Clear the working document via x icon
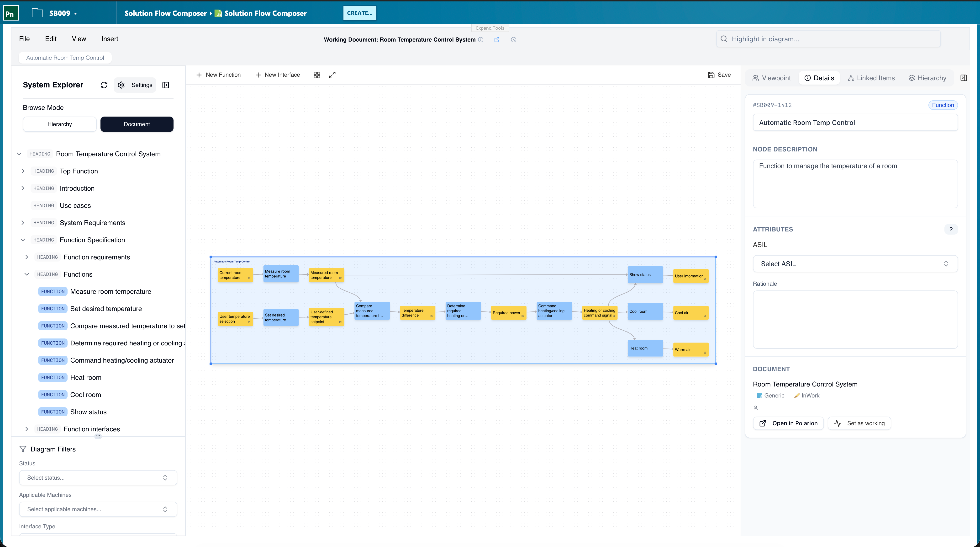Viewport: 980px width, 547px height. [514, 40]
